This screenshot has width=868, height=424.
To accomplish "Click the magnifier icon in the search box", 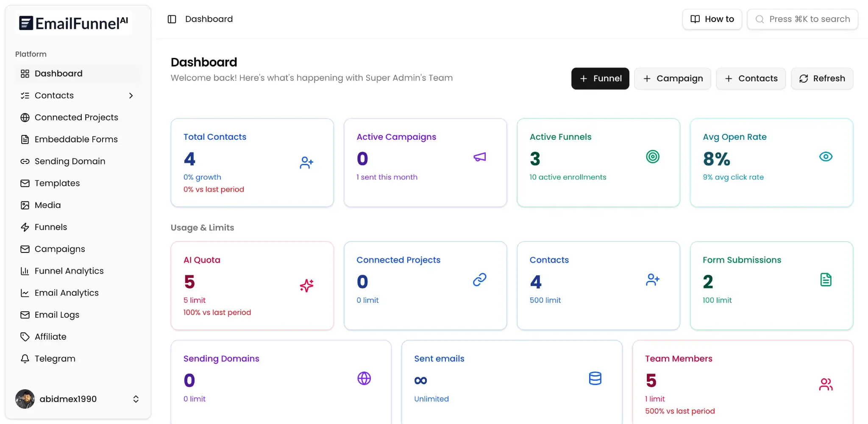I will pyautogui.click(x=759, y=19).
